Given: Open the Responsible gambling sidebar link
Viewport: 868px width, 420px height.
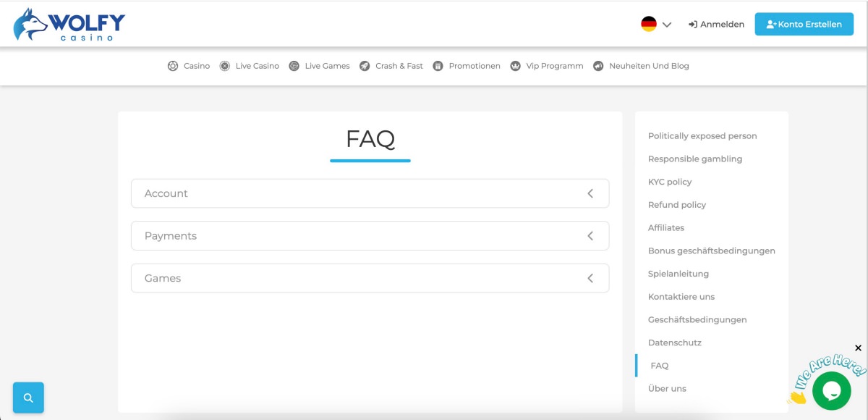Looking at the screenshot, I should coord(694,159).
